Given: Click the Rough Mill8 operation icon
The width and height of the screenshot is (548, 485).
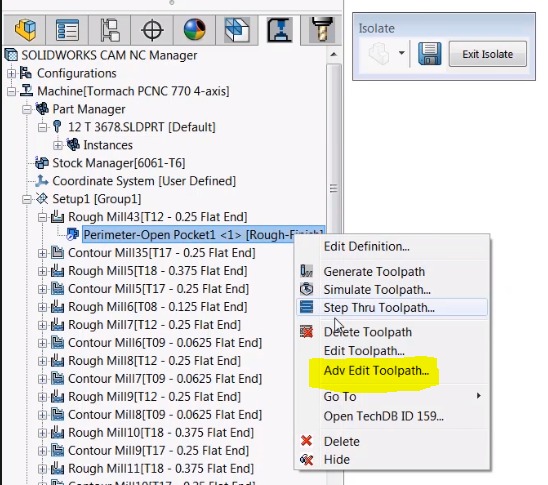Looking at the screenshot, I should [58, 361].
